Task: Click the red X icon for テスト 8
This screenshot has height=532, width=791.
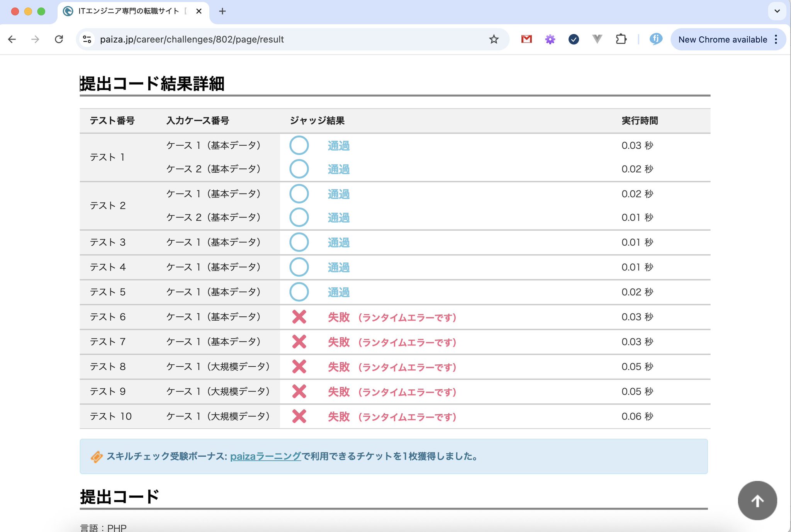Action: click(299, 366)
